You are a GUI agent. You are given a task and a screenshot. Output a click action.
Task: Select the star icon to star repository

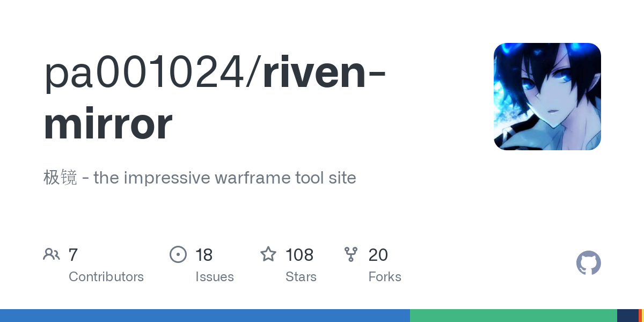pyautogui.click(x=268, y=254)
